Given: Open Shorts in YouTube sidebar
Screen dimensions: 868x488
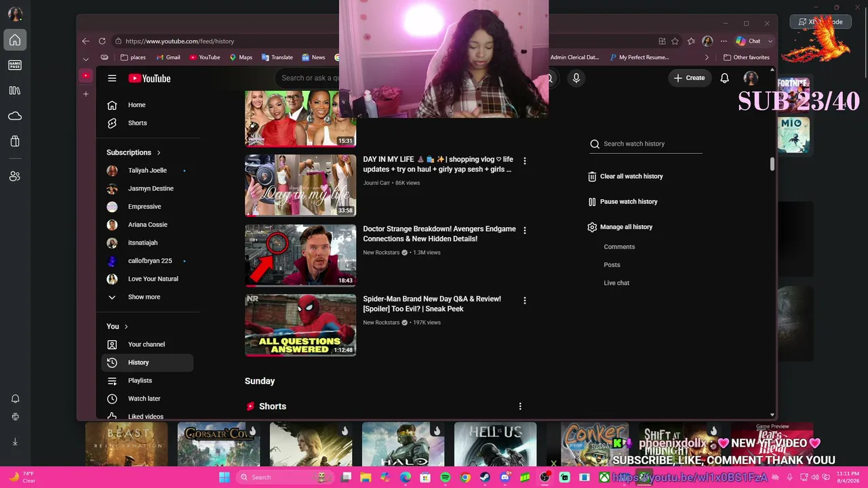Looking at the screenshot, I should click(x=148, y=123).
